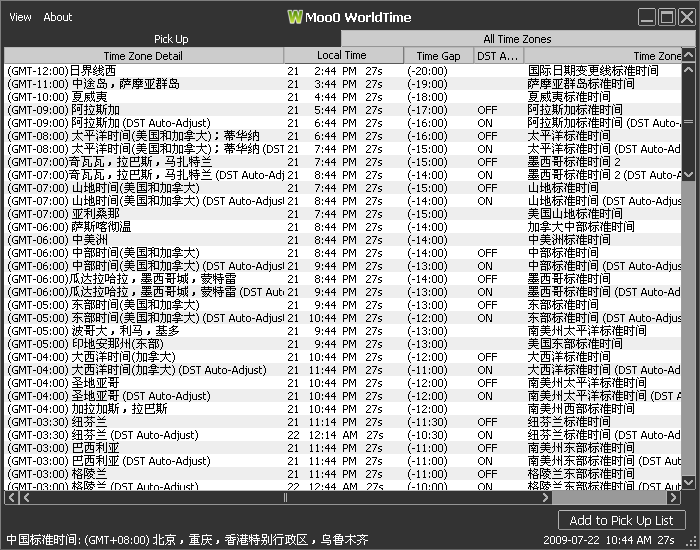Select the row (GMT-05:00) 印地安那州(东部)
This screenshot has width=700, height=550.
pos(343,344)
